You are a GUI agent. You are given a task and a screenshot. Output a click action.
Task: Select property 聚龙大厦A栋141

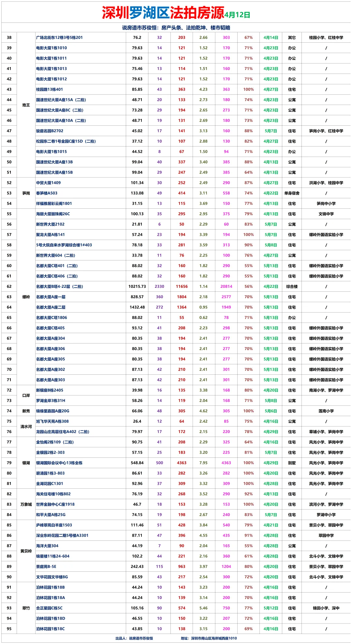point(50,235)
